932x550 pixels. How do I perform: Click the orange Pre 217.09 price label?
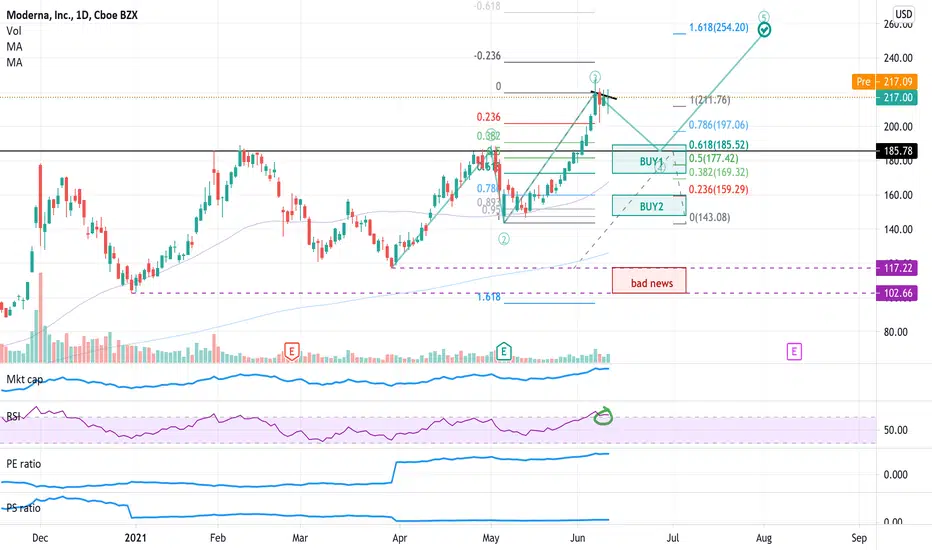[884, 81]
